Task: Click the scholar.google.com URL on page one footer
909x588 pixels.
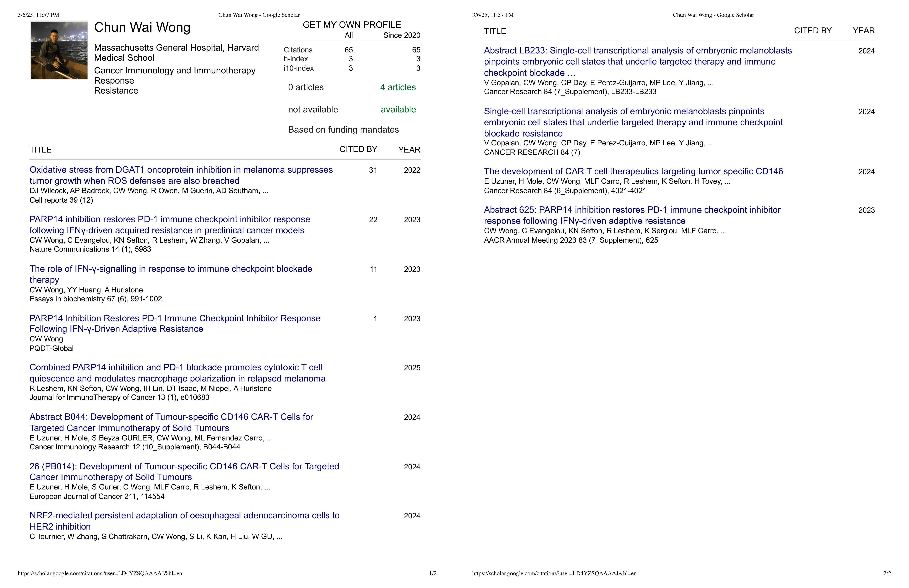Action: pyautogui.click(x=100, y=574)
